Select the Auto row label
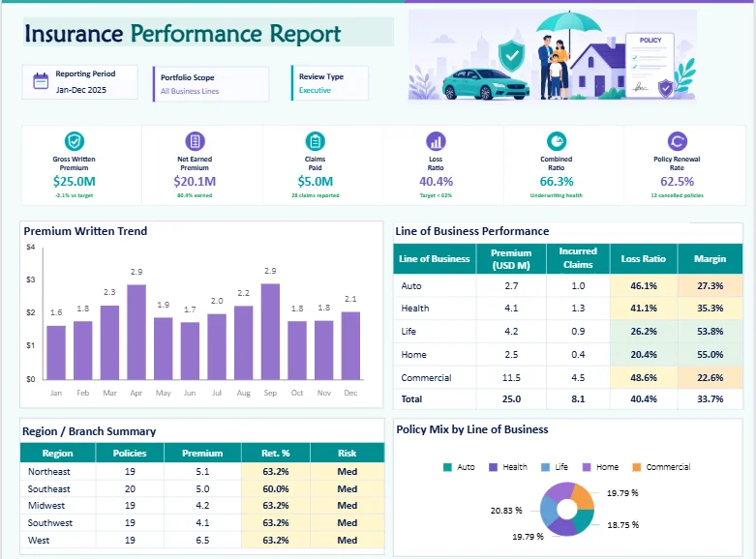This screenshot has width=756, height=559. [x=411, y=285]
